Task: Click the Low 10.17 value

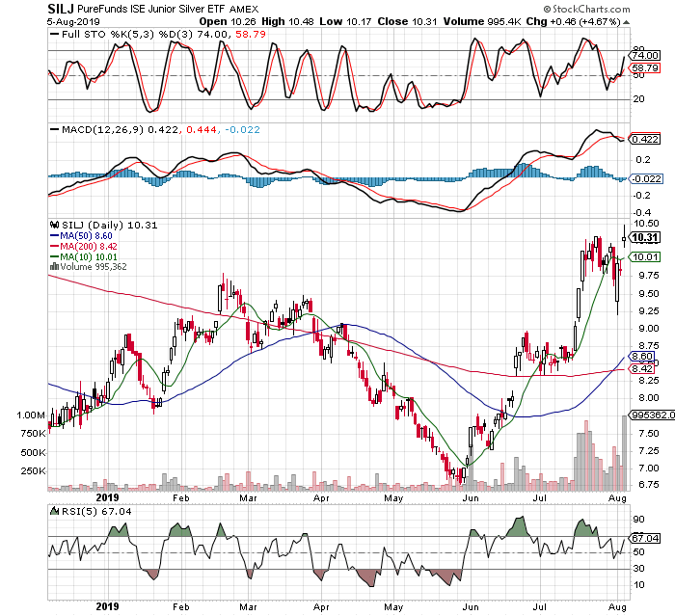Action: point(345,21)
